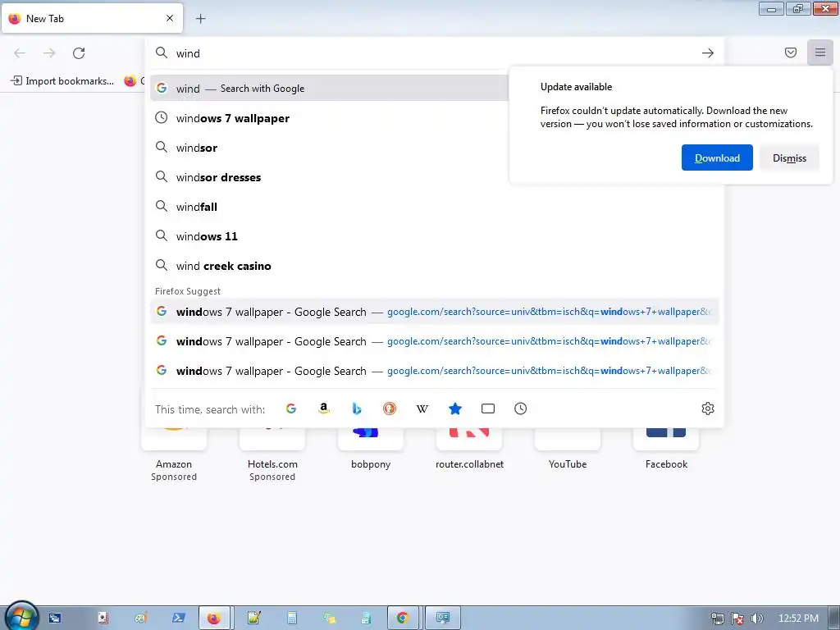Viewport: 840px width, 630px height.
Task: Show the clock at 12:52 PM
Action: (x=798, y=619)
